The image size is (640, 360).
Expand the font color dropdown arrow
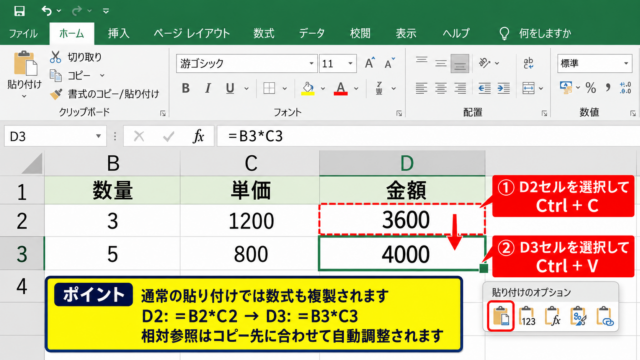(356, 88)
